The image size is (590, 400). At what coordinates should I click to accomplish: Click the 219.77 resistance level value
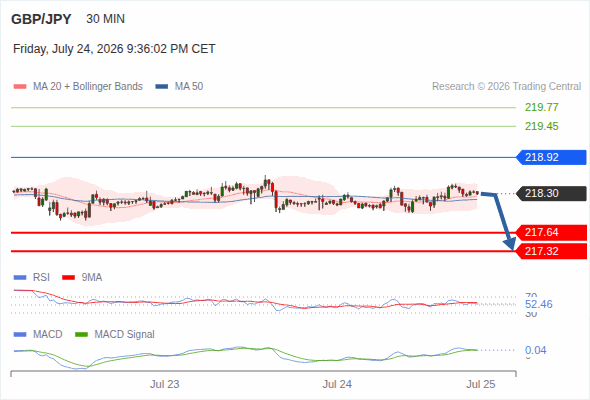pyautogui.click(x=541, y=107)
